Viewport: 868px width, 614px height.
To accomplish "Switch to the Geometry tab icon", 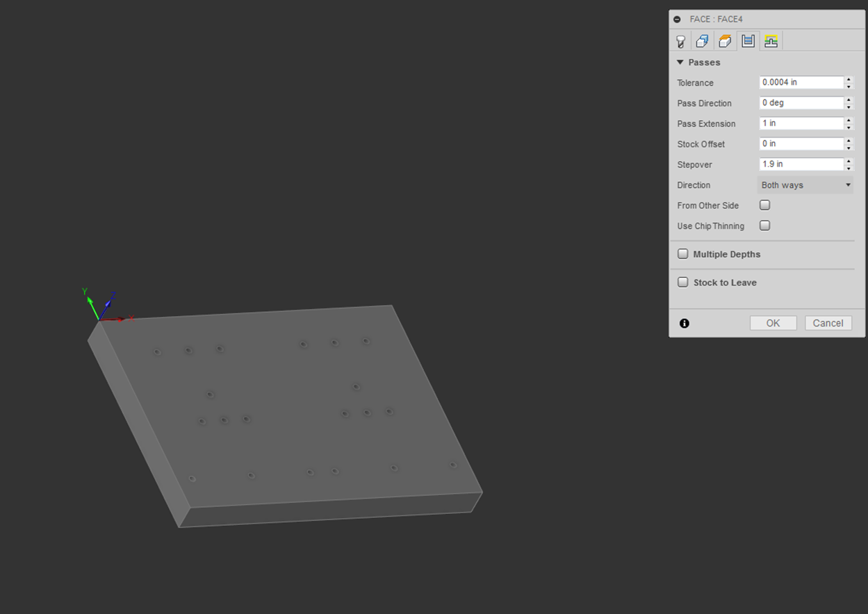I will pos(703,42).
